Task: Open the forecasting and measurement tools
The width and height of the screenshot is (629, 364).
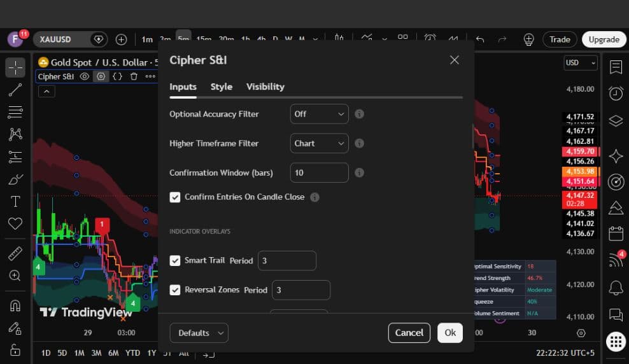Action: tap(15, 157)
